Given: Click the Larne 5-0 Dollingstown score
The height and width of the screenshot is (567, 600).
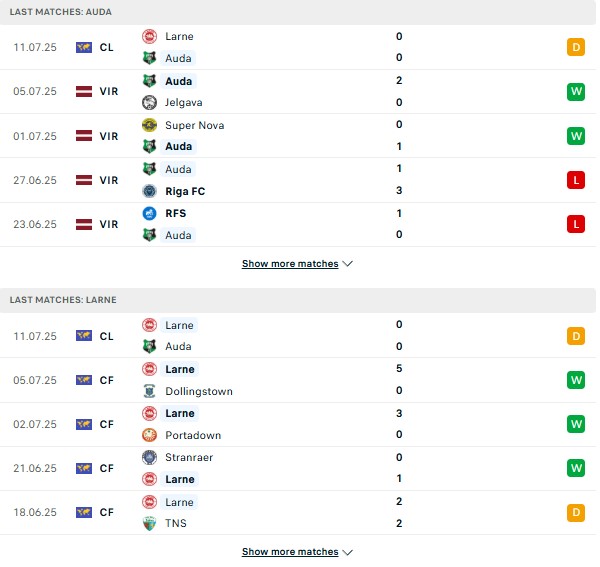Looking at the screenshot, I should pos(399,380).
